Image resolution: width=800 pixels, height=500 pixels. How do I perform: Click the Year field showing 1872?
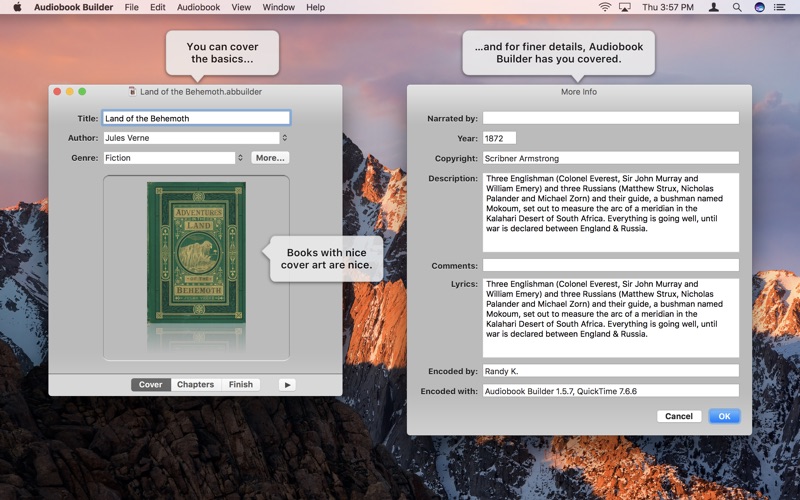point(499,138)
